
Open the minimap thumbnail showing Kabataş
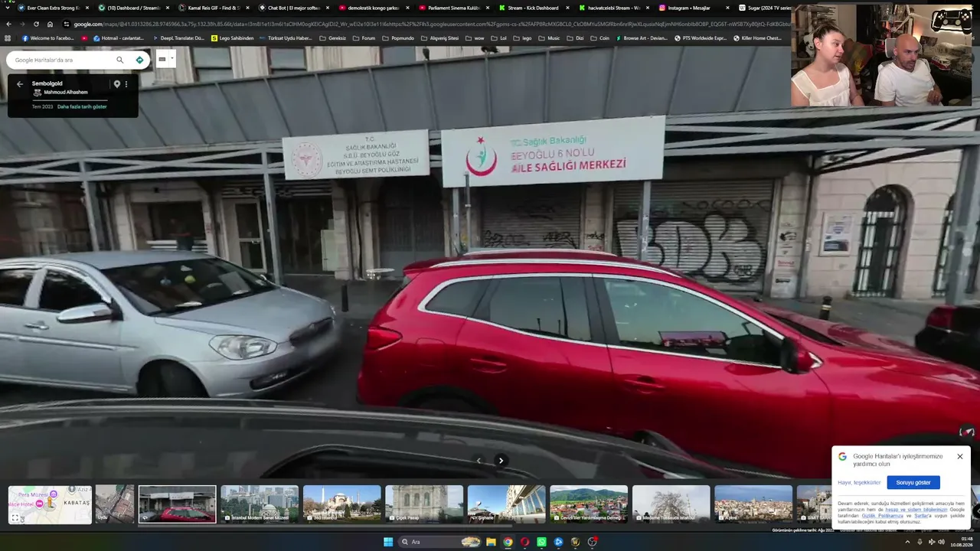click(x=50, y=504)
